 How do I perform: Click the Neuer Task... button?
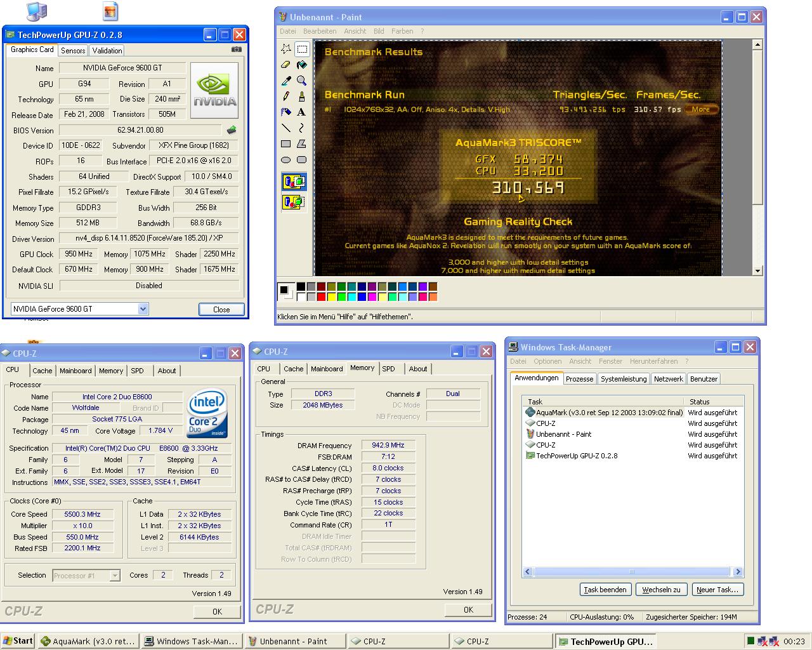point(717,590)
